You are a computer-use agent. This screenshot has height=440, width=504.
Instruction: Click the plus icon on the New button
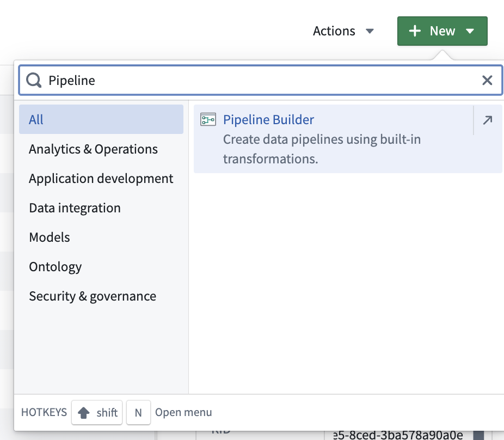click(x=414, y=31)
